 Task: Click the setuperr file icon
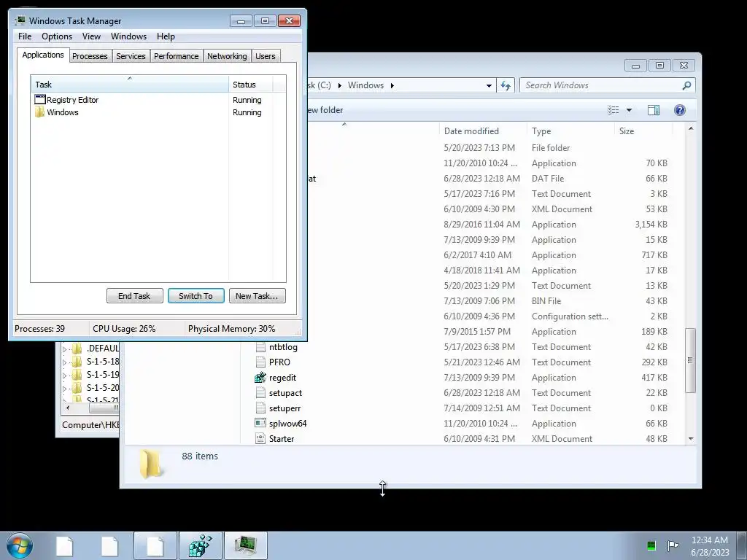pyautogui.click(x=260, y=408)
